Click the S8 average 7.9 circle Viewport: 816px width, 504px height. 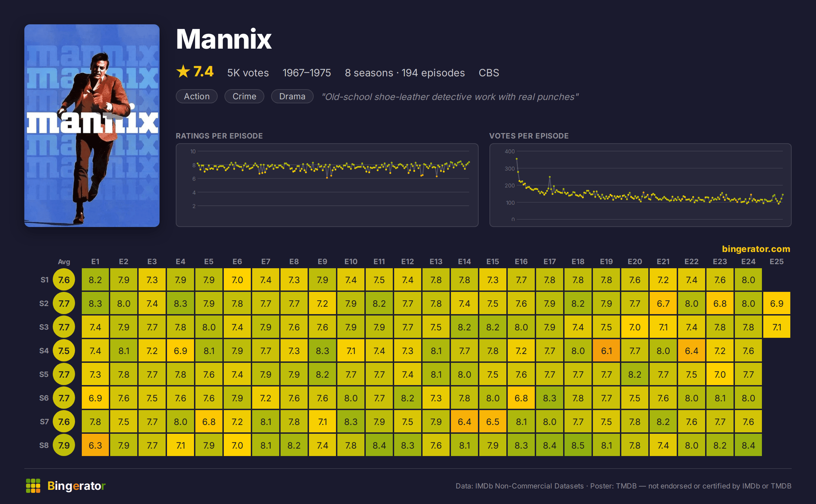[x=64, y=445]
